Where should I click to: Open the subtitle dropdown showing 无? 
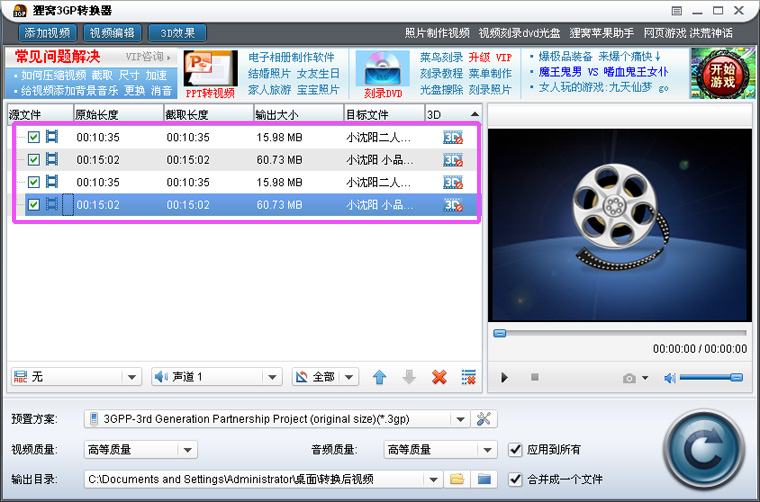[76, 376]
